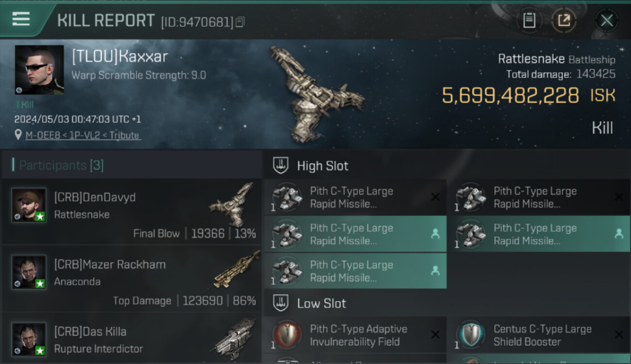This screenshot has width=631, height=364.
Task: Click the location pin icon
Action: tap(18, 135)
